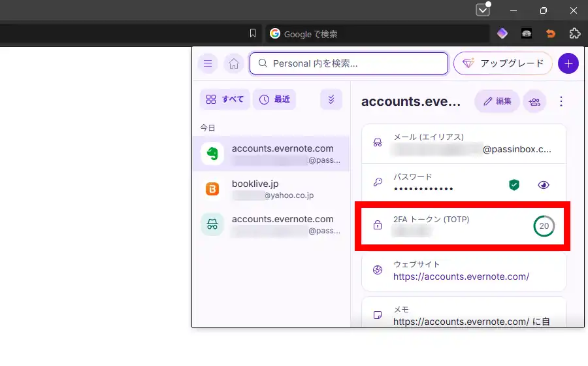Click the Personal 内を検索 search field
588x366 pixels.
[349, 63]
